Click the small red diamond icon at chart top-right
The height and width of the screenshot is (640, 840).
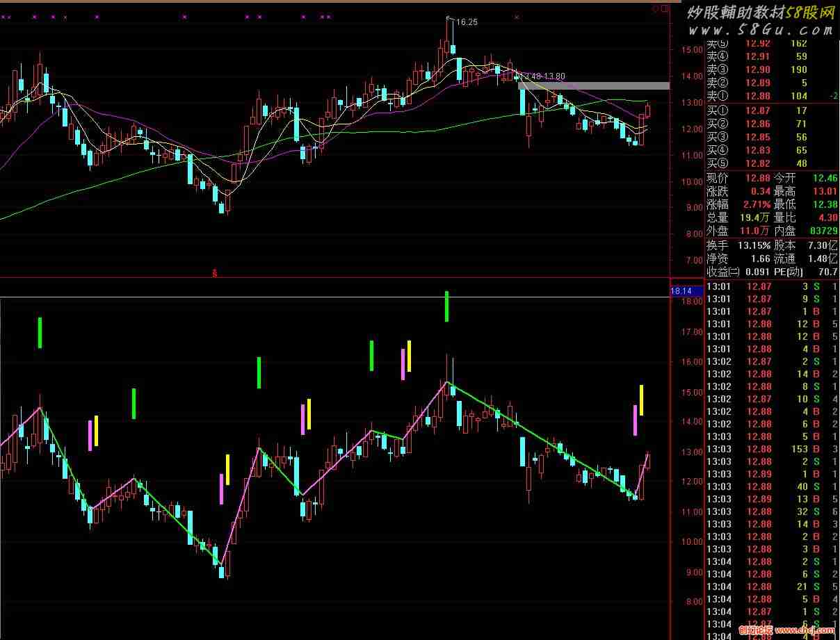coord(656,9)
